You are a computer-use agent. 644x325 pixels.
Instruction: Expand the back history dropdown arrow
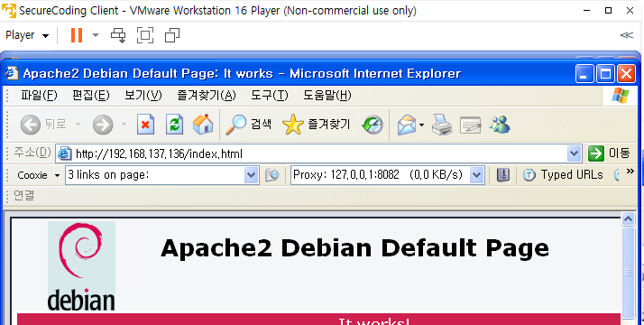pos(78,124)
